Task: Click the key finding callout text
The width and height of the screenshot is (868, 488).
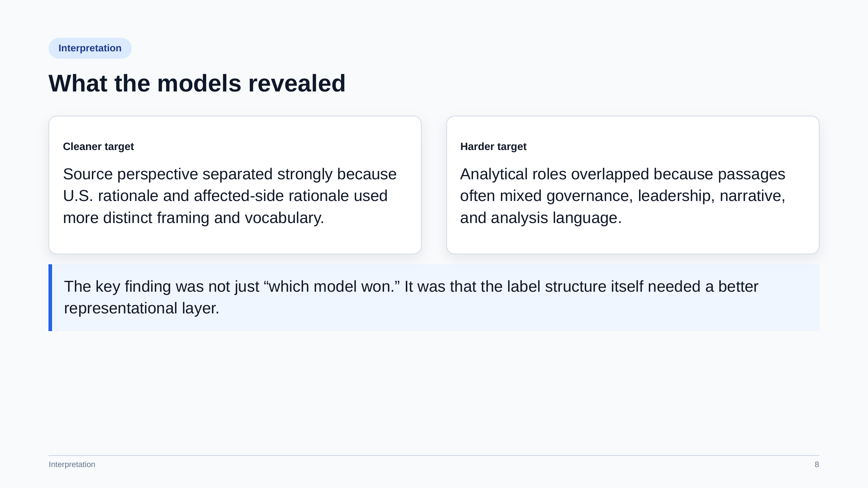Action: (411, 297)
